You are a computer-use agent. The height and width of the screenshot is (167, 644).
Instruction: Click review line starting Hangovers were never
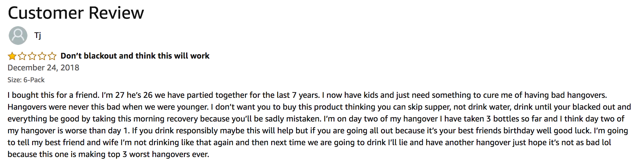tap(319, 107)
